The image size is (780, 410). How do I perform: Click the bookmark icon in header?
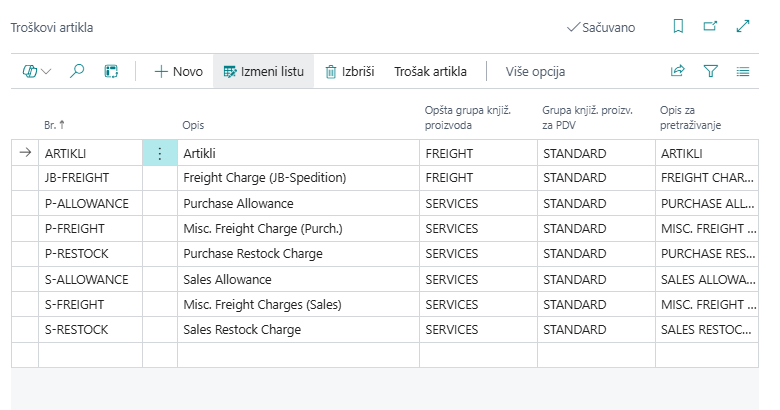[679, 27]
